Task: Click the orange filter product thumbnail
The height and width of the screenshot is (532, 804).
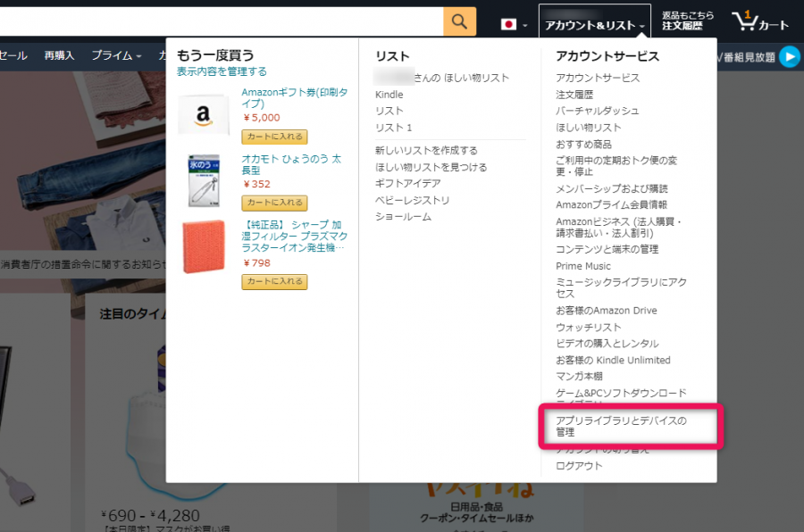Action: coord(204,246)
